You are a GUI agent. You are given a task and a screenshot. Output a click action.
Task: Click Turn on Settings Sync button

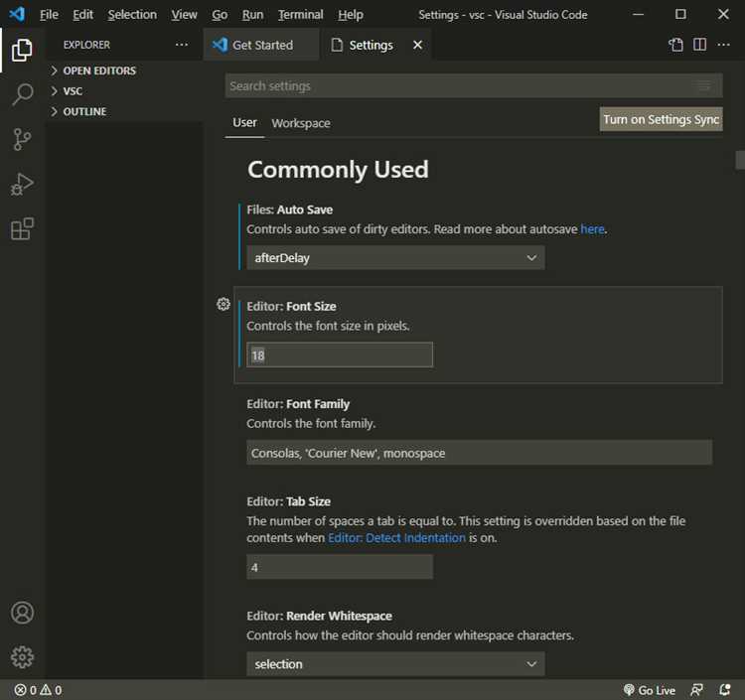[x=661, y=119]
